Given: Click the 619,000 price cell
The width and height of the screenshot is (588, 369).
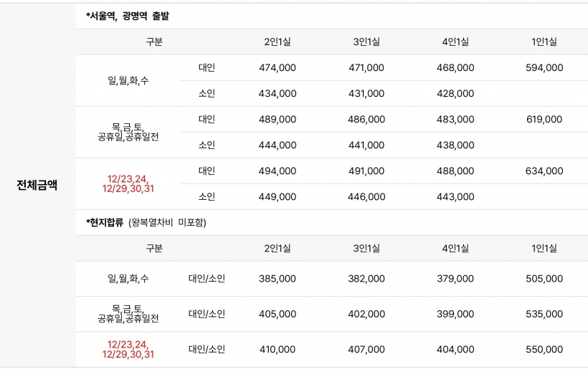Looking at the screenshot, I should [544, 120].
